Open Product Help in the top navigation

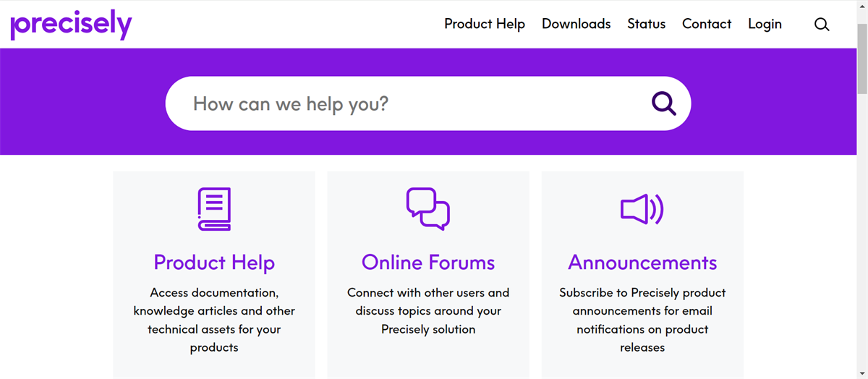pyautogui.click(x=485, y=24)
